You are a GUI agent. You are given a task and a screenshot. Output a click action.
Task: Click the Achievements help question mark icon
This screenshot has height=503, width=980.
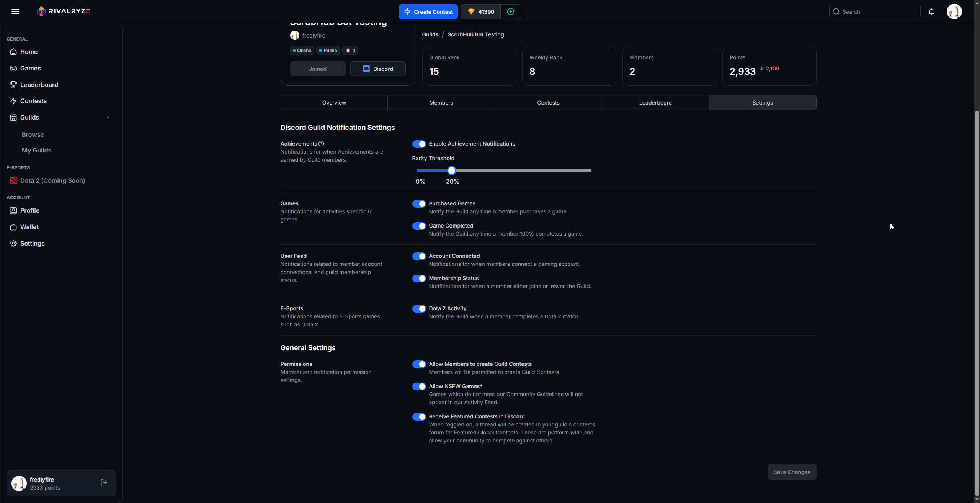click(321, 144)
